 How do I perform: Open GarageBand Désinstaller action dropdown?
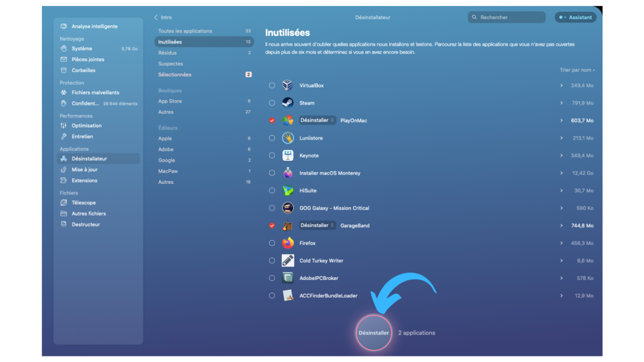[x=317, y=225]
